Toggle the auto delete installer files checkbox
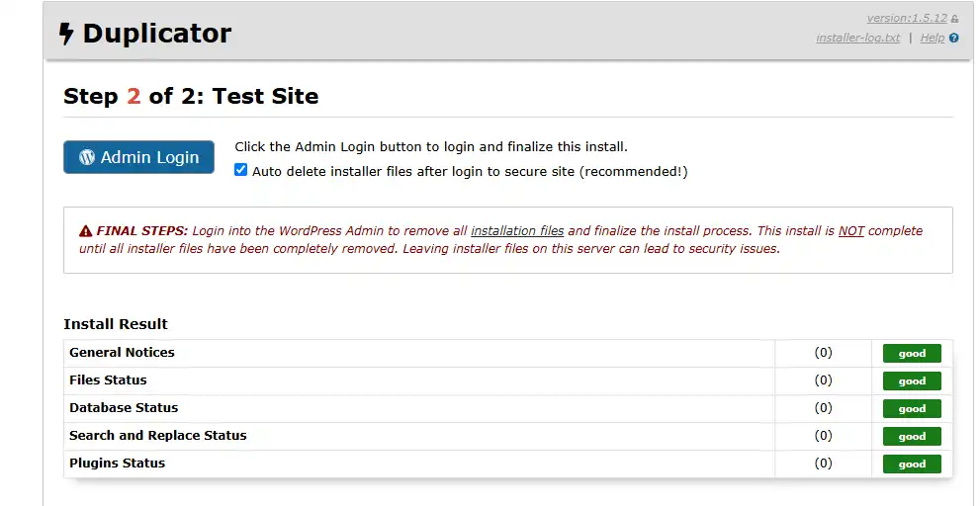The width and height of the screenshot is (980, 506). coord(240,170)
